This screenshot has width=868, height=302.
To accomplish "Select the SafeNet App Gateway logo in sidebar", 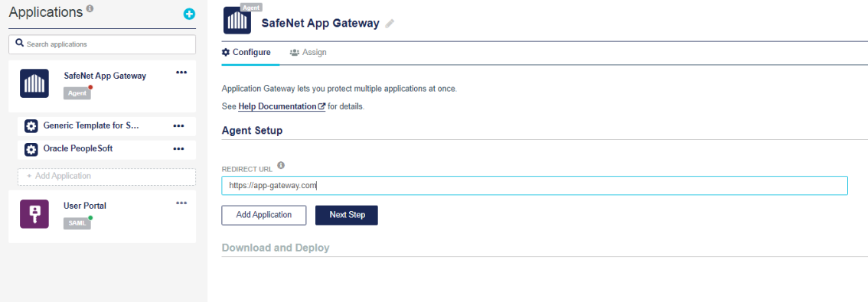I will pos(34,83).
